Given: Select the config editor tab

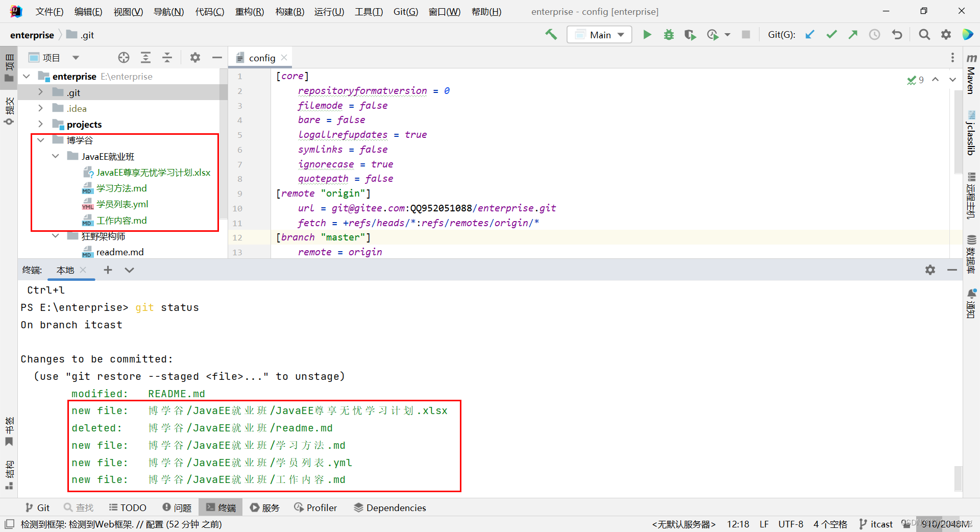Looking at the screenshot, I should click(262, 58).
